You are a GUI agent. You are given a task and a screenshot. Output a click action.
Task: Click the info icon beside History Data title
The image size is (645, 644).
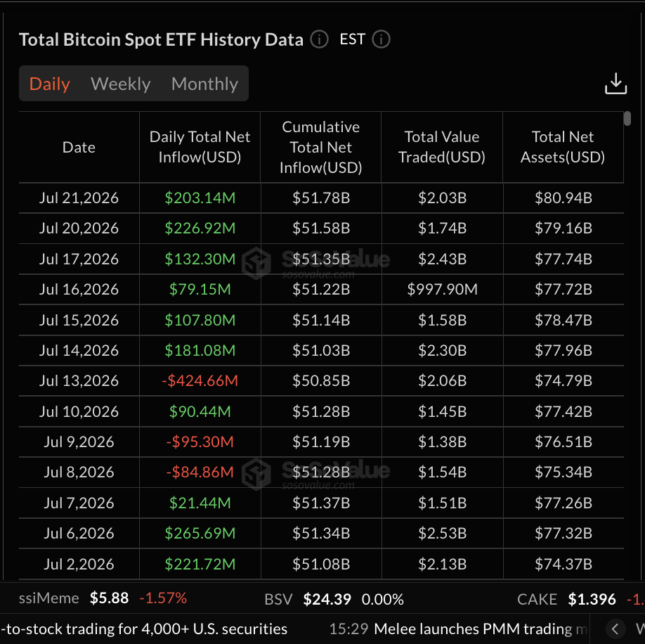tap(319, 39)
